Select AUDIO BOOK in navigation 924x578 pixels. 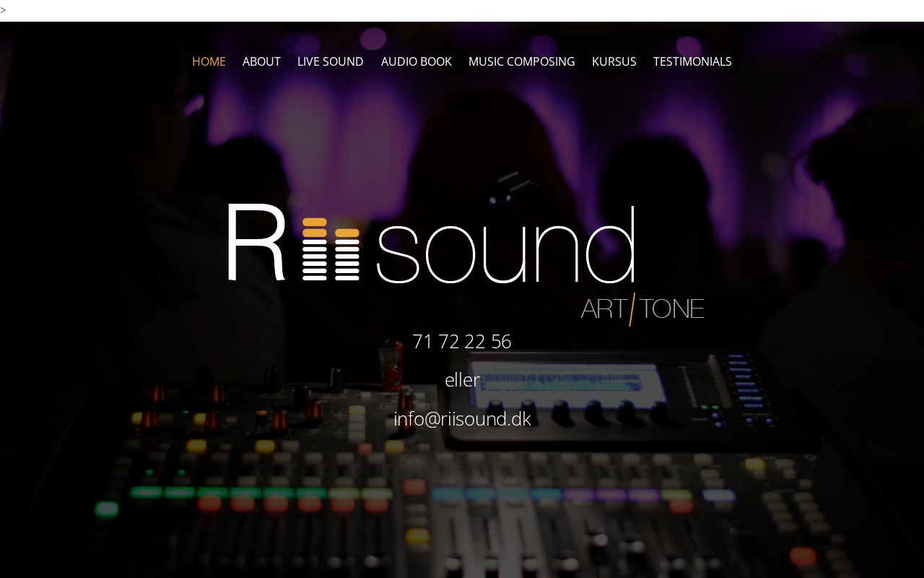click(x=417, y=61)
